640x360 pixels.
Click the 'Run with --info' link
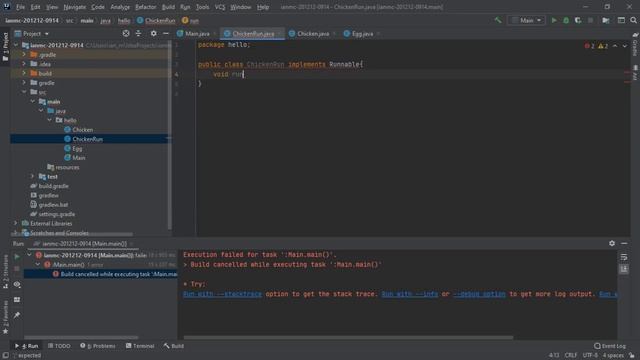click(x=410, y=294)
